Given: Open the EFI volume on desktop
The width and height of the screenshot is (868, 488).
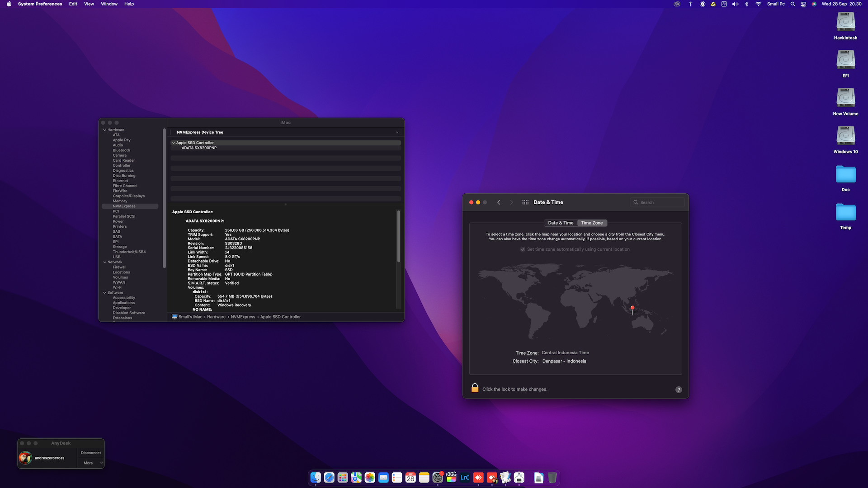Looking at the screenshot, I should 845,64.
